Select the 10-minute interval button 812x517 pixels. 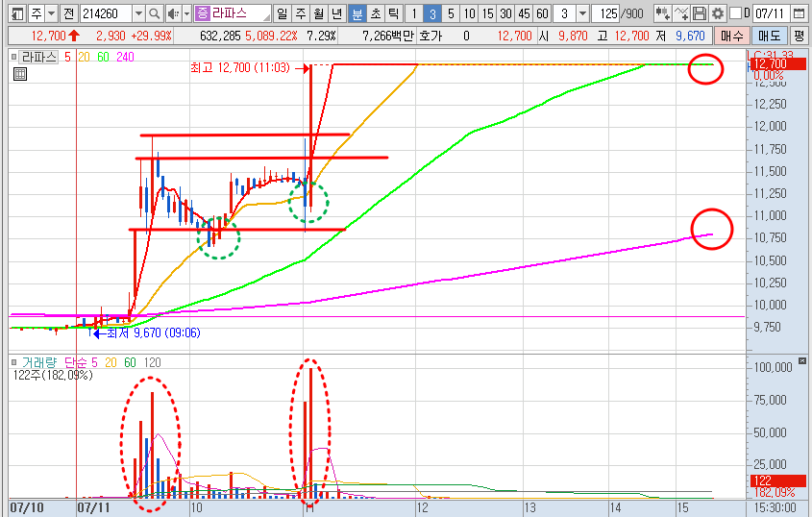470,13
